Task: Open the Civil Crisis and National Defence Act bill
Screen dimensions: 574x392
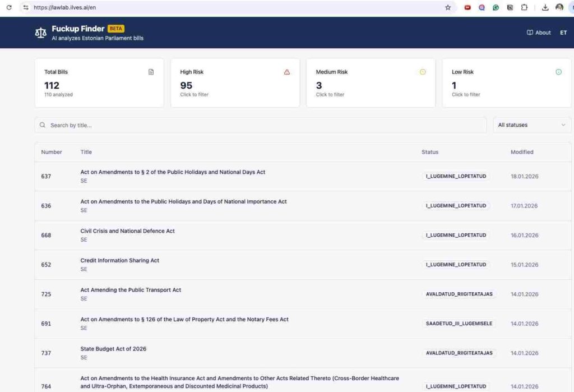Action: 128,231
